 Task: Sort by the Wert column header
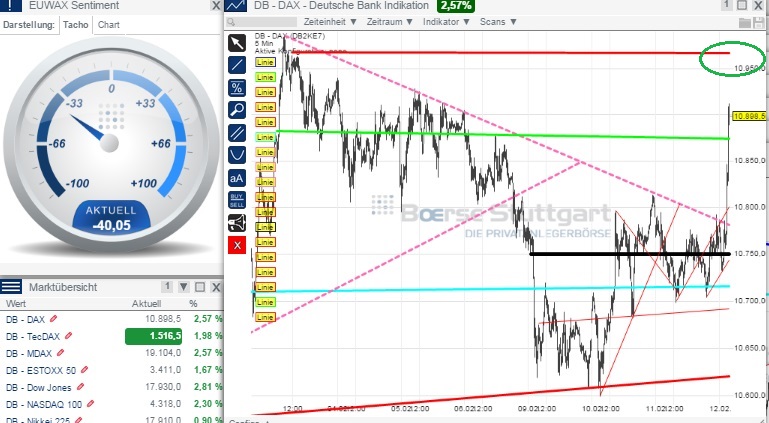coord(16,304)
